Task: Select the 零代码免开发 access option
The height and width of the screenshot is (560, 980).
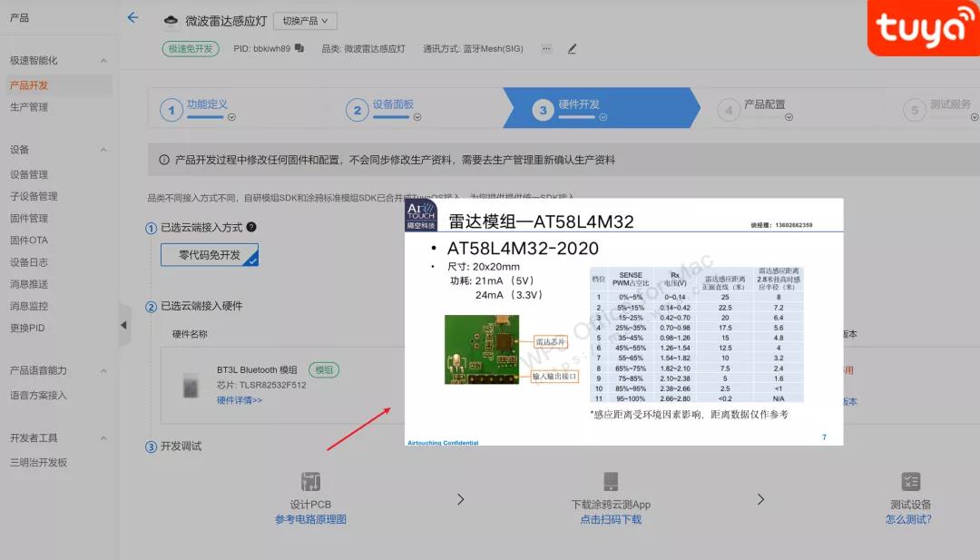Action: 210,255
